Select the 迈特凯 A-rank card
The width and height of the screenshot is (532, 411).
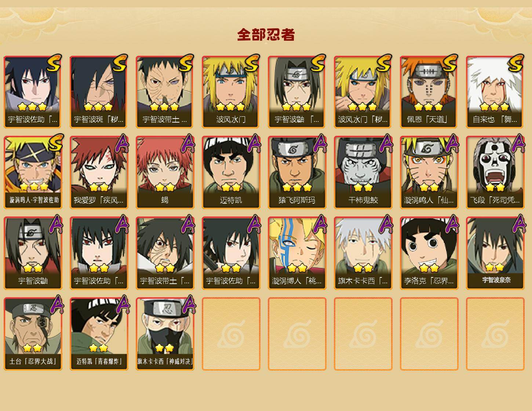point(231,172)
